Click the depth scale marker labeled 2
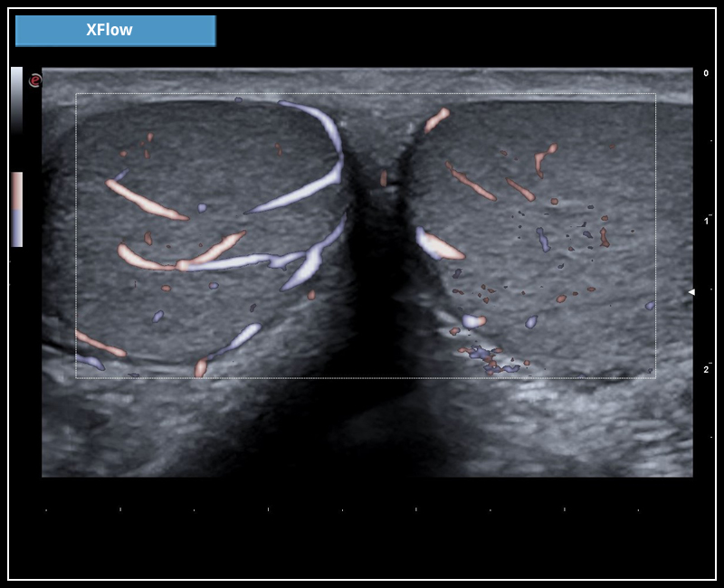 (x=706, y=369)
